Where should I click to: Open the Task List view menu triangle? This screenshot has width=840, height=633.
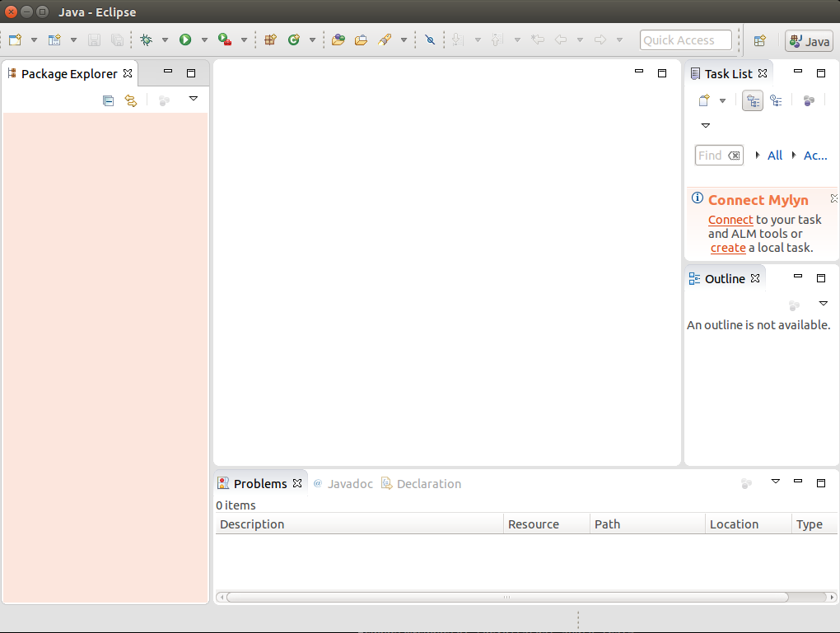pyautogui.click(x=706, y=125)
